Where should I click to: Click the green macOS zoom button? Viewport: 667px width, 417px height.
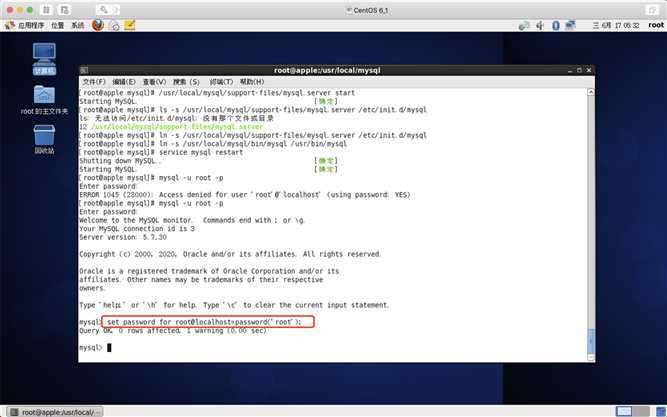30,10
